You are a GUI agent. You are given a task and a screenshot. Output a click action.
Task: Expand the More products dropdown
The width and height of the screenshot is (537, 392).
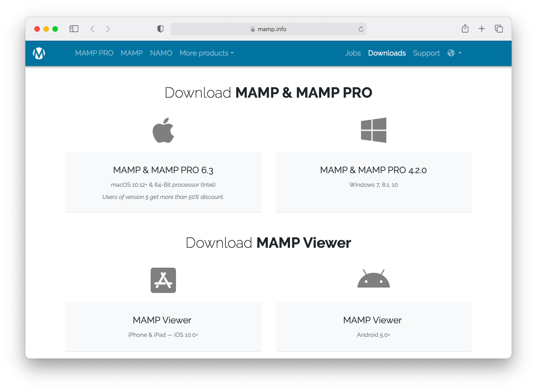tap(206, 53)
